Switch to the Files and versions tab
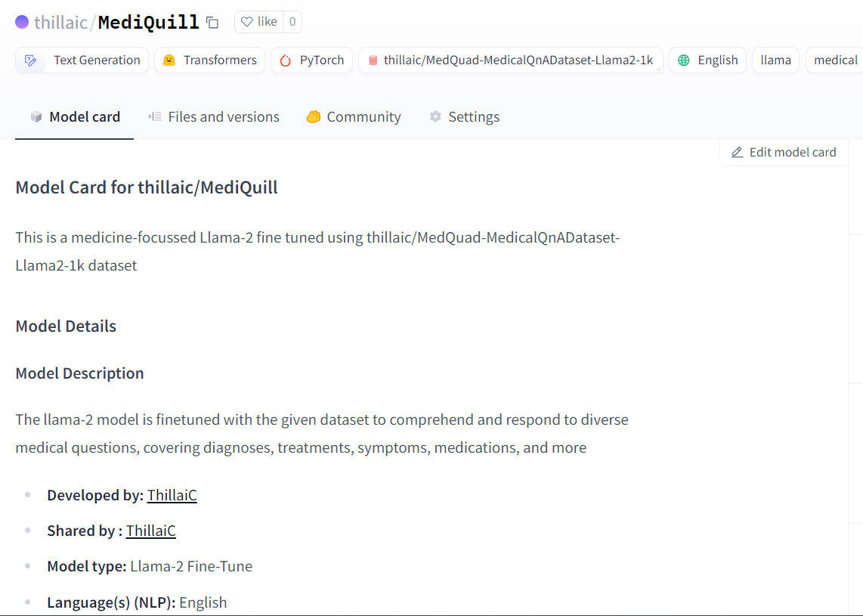This screenshot has width=863, height=616. (x=214, y=116)
